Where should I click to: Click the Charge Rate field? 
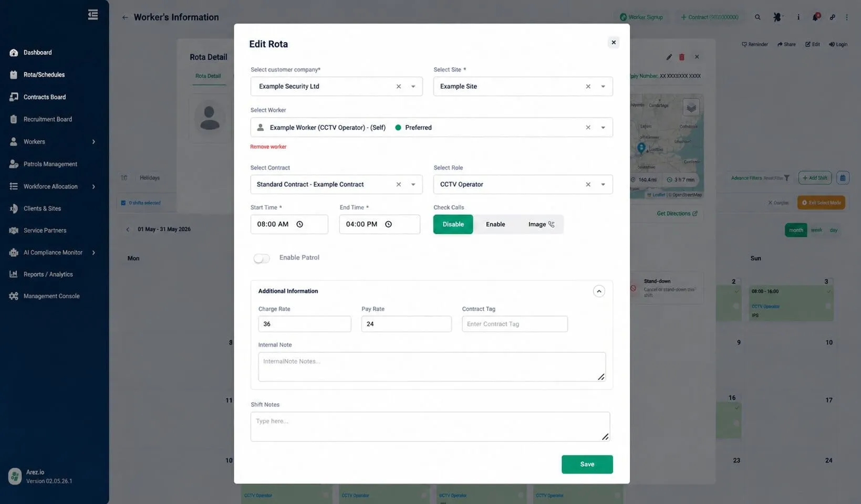305,324
